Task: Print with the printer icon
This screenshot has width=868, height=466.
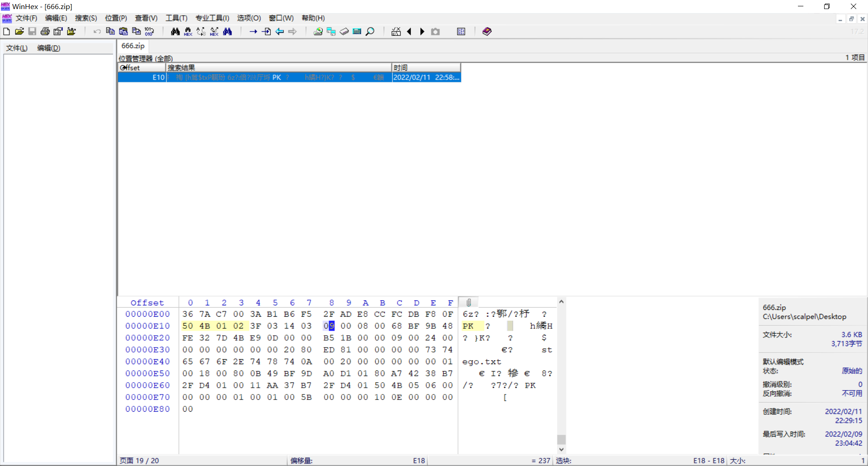Action: [x=45, y=31]
